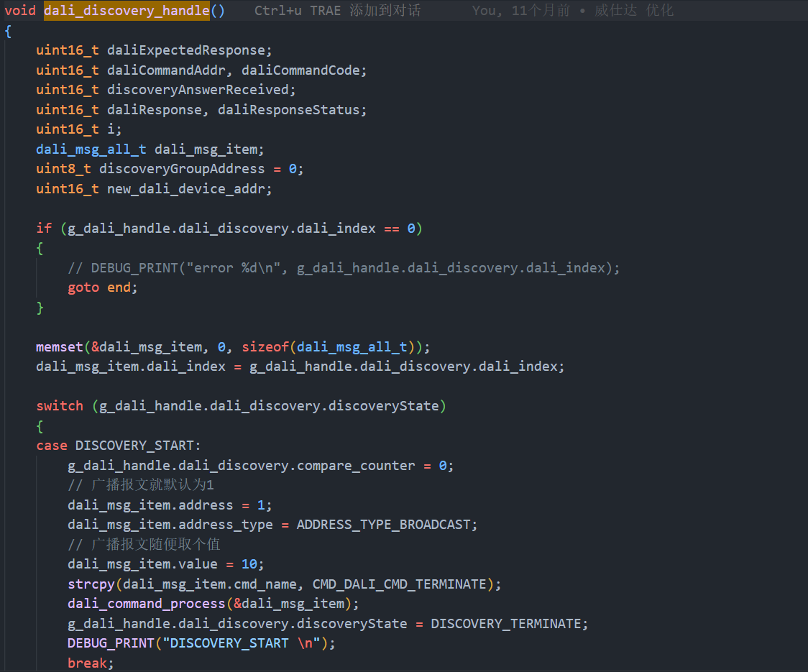
Task: Click daliResponseStatus variable name
Action: click(288, 110)
